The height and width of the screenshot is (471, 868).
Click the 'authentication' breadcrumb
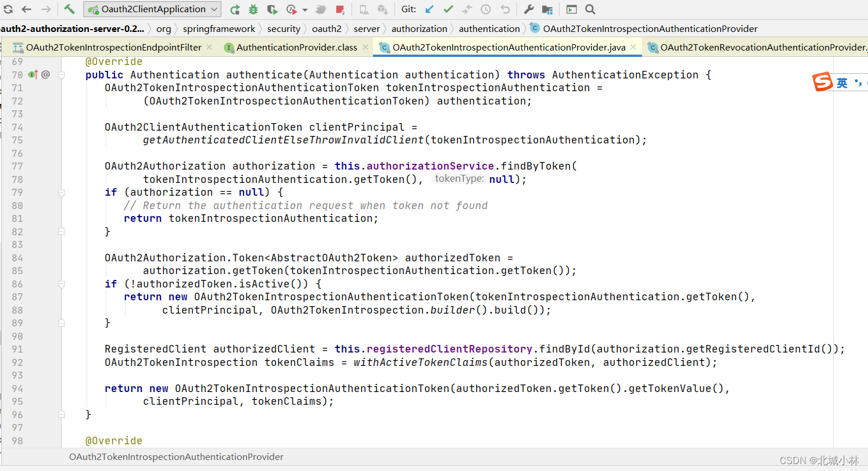(x=489, y=29)
